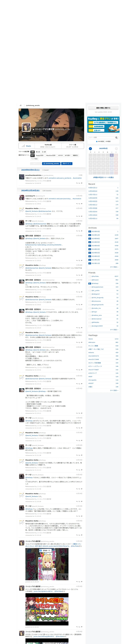This screenshot has height=644, width=138.
Task: Open the 2024年12月 archive list icon
Action: (x=90, y=235)
